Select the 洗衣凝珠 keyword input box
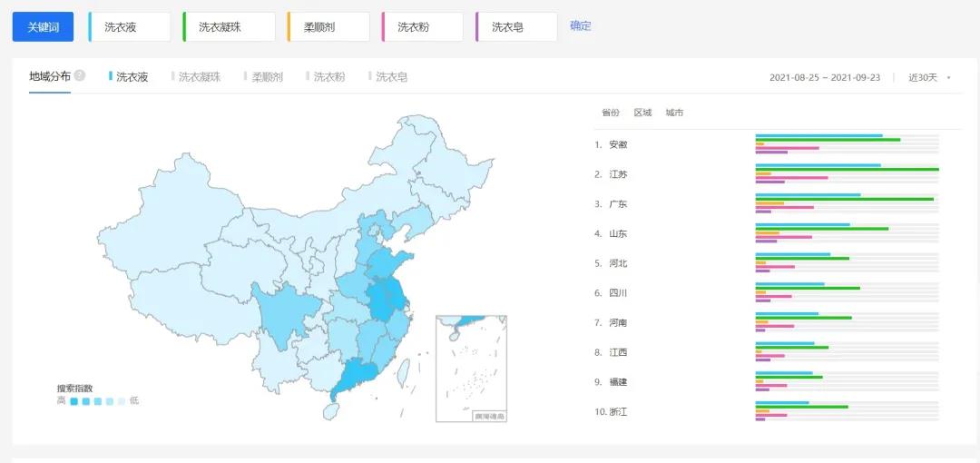Viewport: 980px width, 463px height. coord(230,27)
